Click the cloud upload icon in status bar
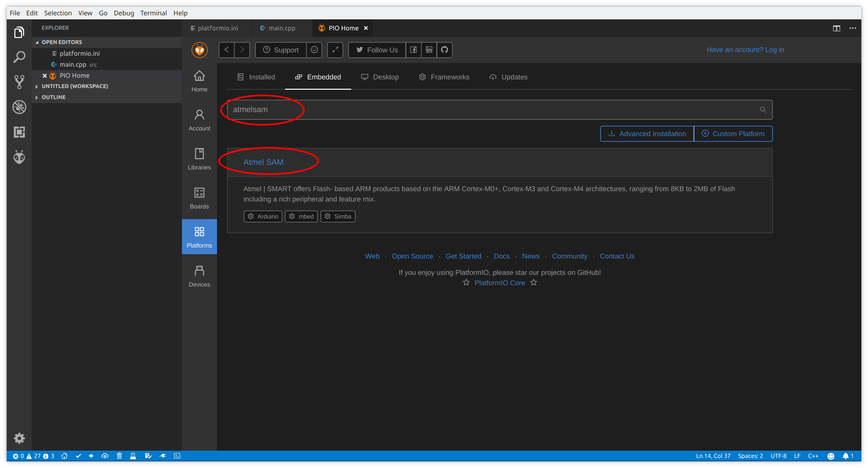This screenshot has height=468, width=868. (105, 456)
